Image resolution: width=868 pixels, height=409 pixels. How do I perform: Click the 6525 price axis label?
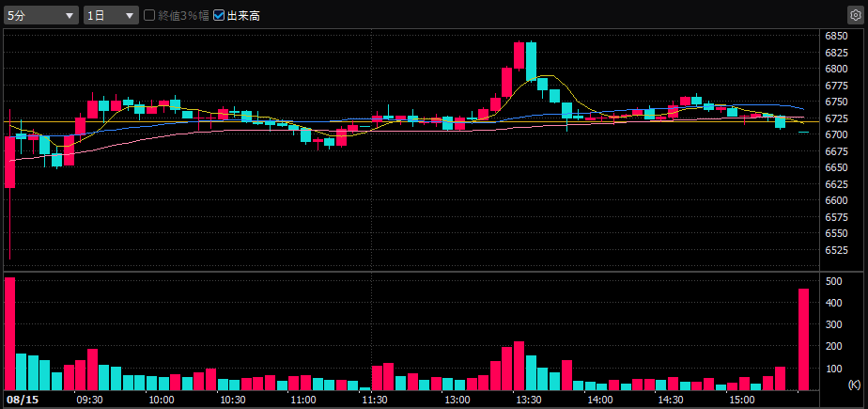coord(836,250)
